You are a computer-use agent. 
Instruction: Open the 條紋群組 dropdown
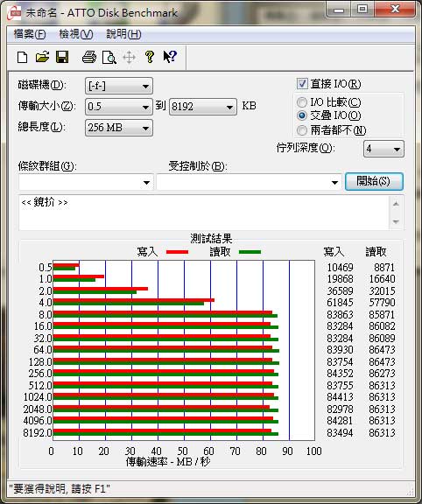tap(86, 182)
